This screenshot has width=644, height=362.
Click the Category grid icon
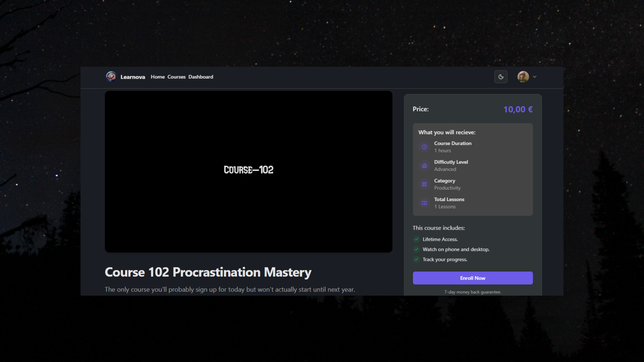point(424,184)
